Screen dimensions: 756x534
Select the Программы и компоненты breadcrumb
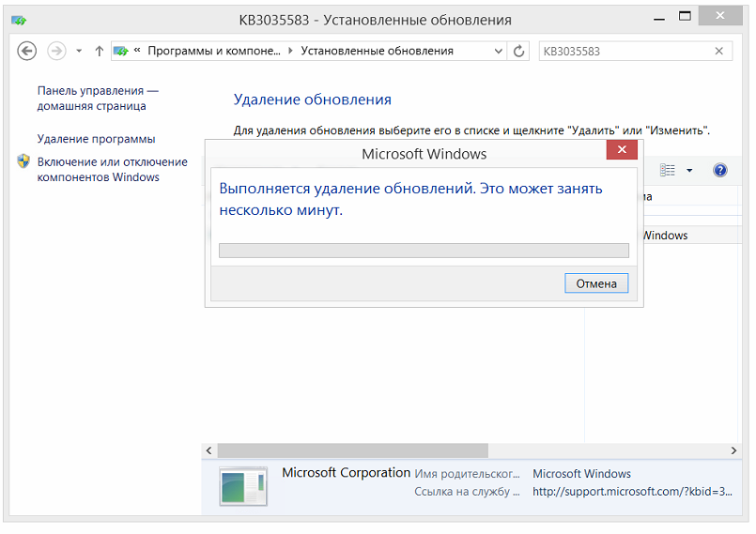coord(214,52)
